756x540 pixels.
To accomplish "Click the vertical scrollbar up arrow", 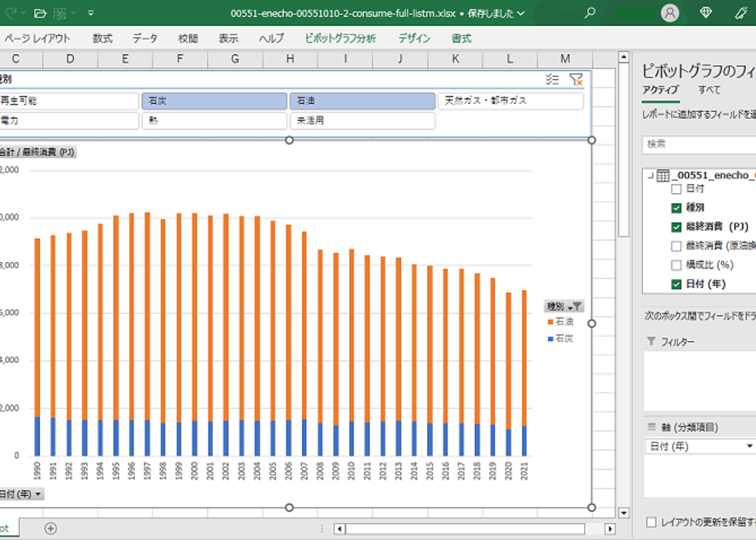I will pos(623,57).
